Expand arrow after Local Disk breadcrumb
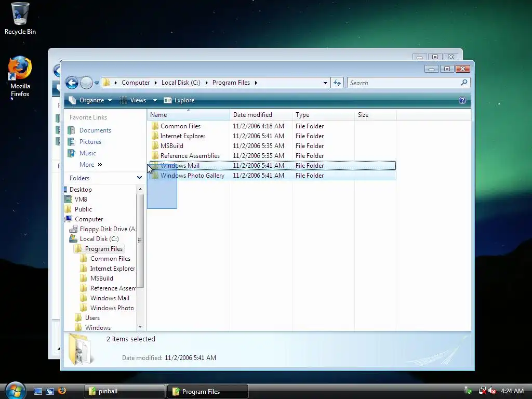 pyautogui.click(x=206, y=83)
